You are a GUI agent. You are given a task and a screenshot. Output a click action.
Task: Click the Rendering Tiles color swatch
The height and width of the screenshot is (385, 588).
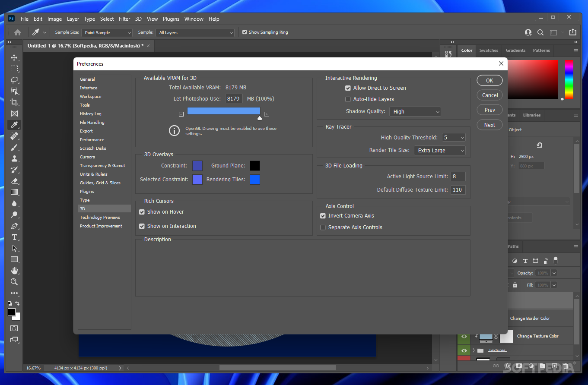coord(255,180)
